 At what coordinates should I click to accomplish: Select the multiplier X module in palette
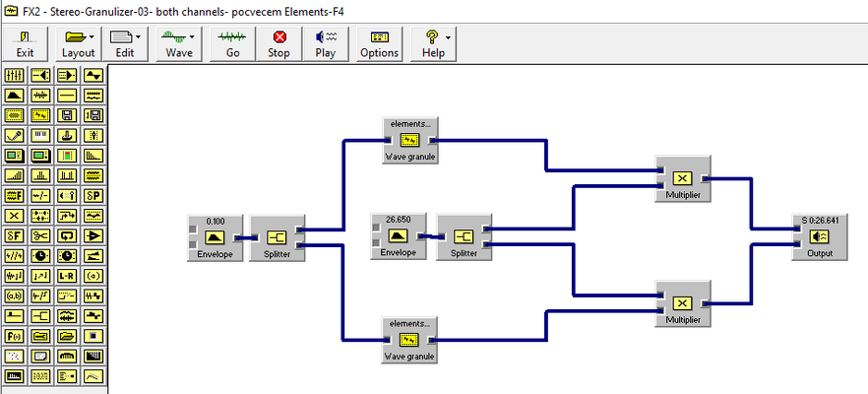click(14, 216)
